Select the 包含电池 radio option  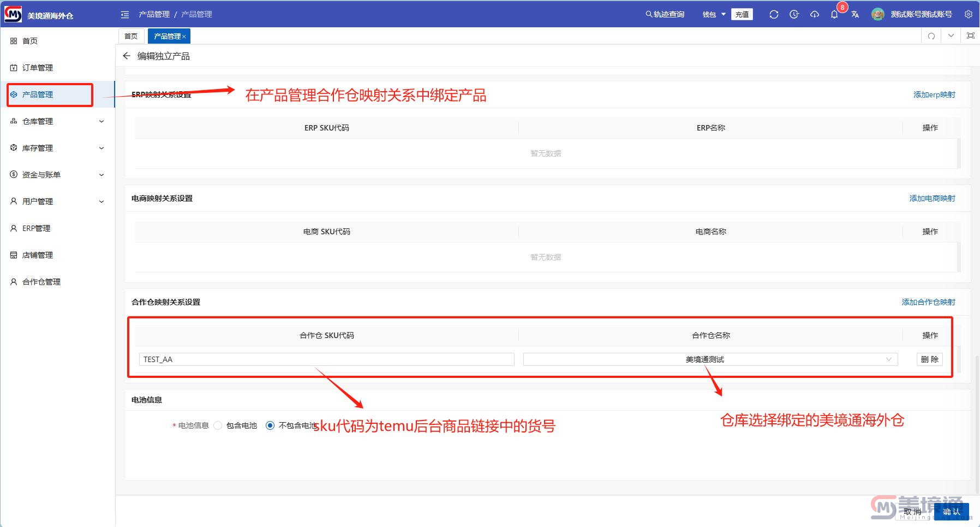(218, 425)
